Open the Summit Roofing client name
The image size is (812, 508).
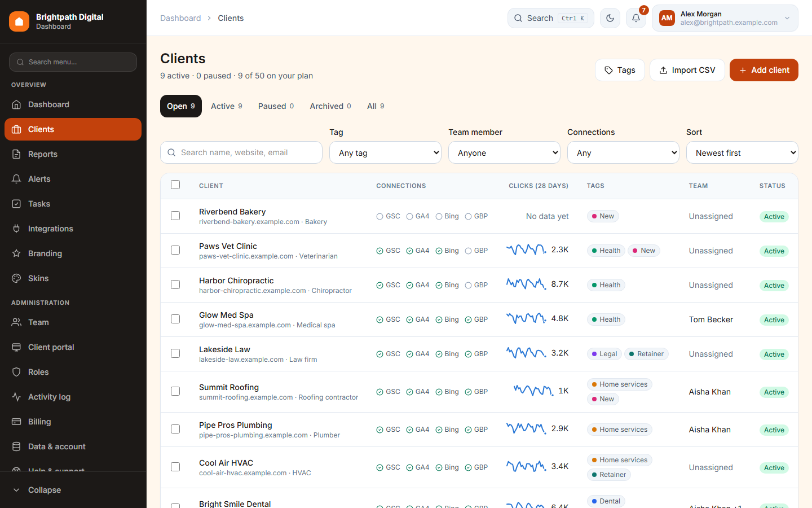pos(229,387)
